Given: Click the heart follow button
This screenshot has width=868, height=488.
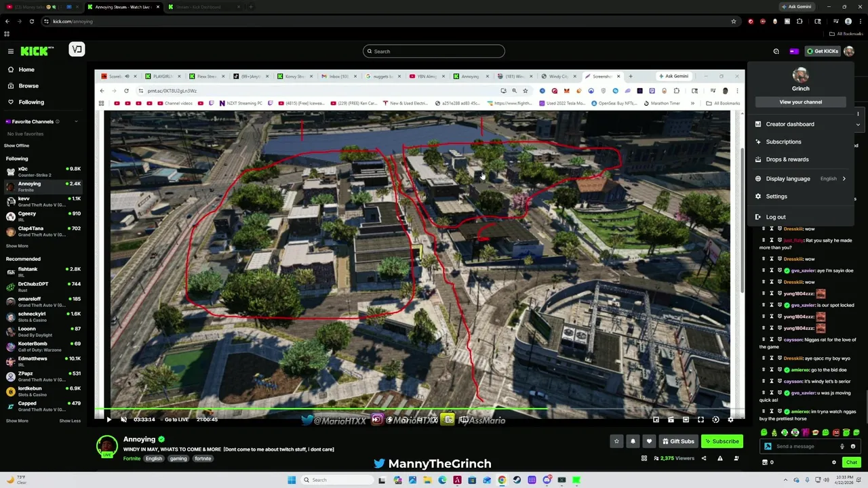Looking at the screenshot, I should pyautogui.click(x=649, y=441).
